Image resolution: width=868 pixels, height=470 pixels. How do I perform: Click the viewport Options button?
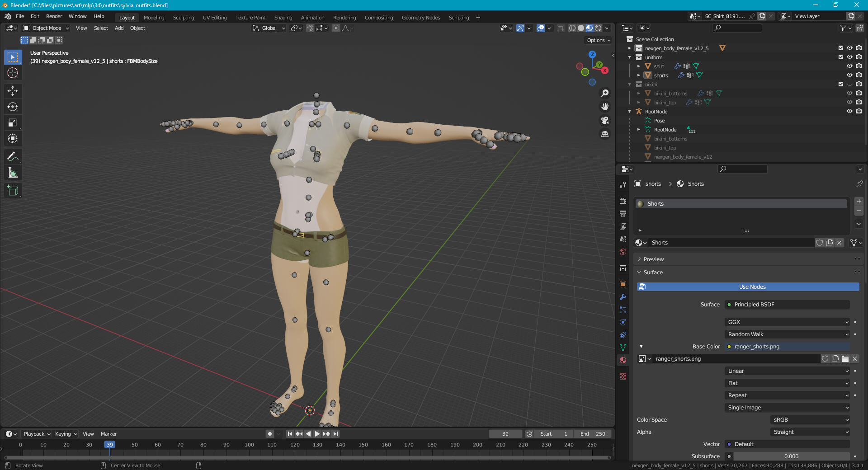pos(599,40)
